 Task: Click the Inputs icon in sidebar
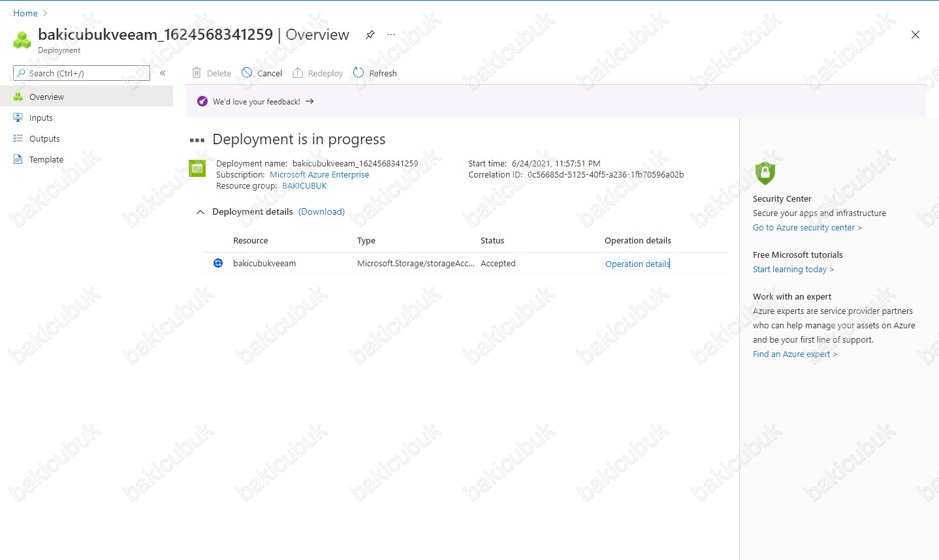[x=18, y=117]
